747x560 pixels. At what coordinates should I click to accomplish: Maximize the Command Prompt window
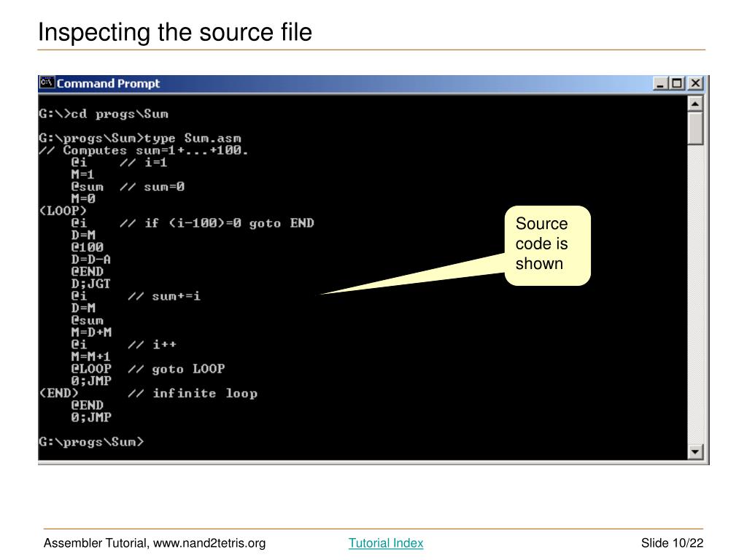pyautogui.click(x=676, y=83)
